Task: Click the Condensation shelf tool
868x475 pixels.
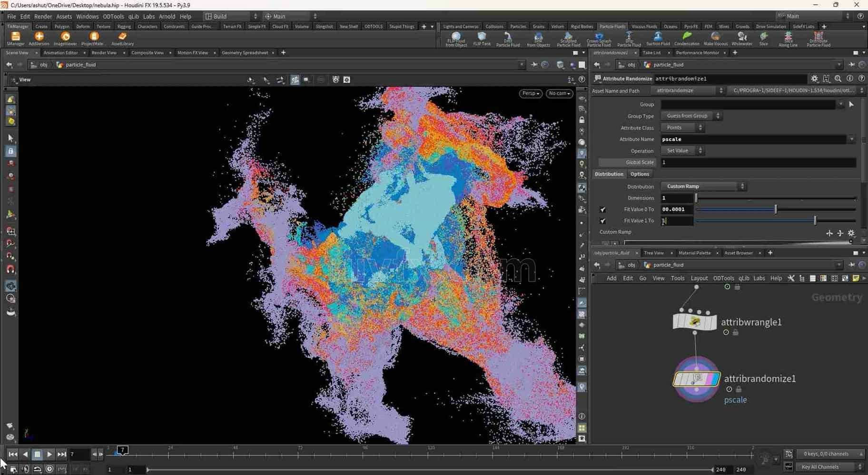Action: click(687, 39)
